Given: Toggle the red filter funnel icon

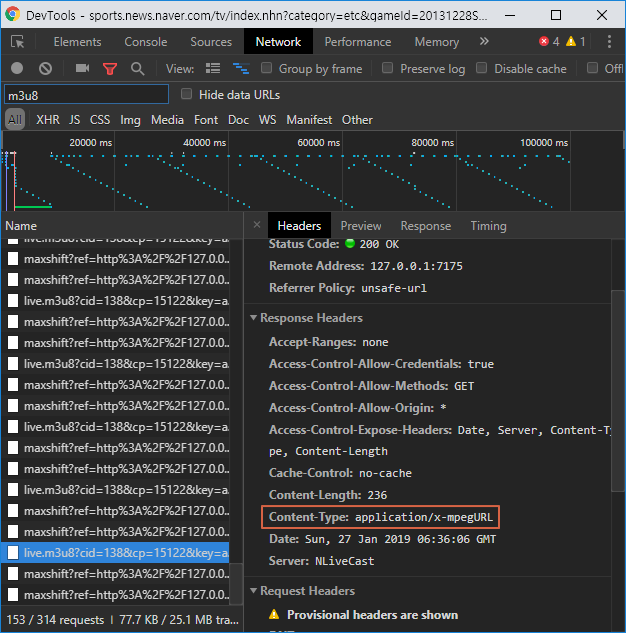Looking at the screenshot, I should point(110,69).
